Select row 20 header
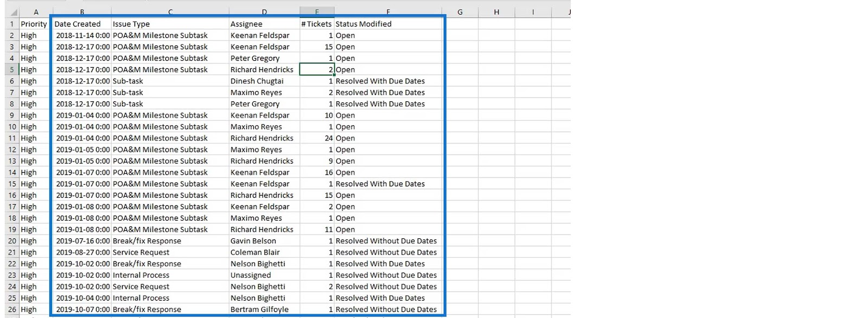Viewport: 868px width, 318px height. (x=12, y=241)
